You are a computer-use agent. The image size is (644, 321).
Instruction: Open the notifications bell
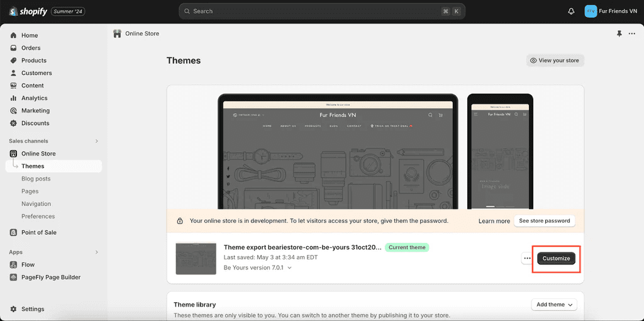[571, 11]
